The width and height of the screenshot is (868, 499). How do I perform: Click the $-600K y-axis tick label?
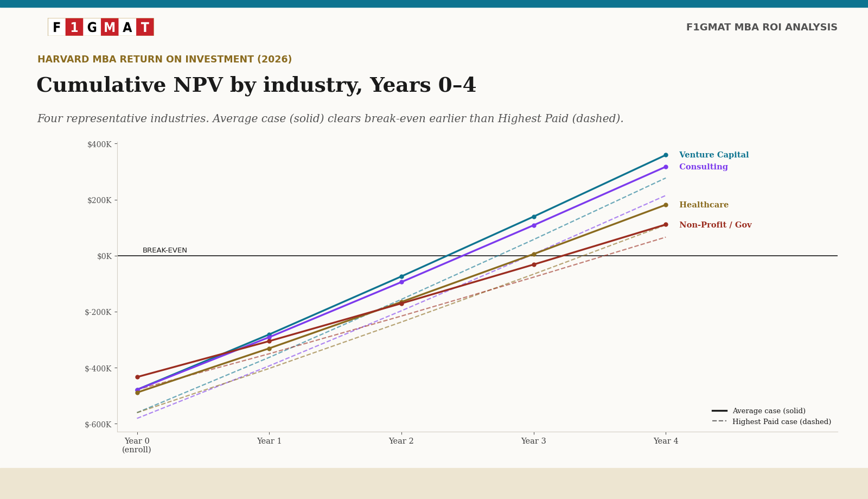[x=98, y=425]
